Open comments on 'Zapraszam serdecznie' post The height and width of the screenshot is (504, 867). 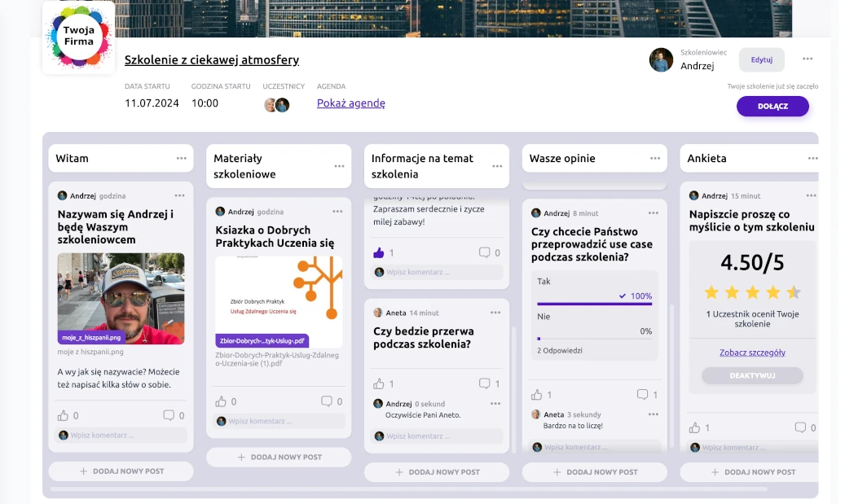(x=484, y=252)
